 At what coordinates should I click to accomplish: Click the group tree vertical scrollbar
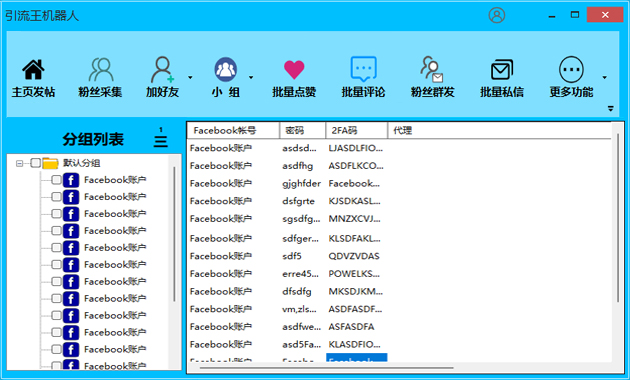(174, 234)
